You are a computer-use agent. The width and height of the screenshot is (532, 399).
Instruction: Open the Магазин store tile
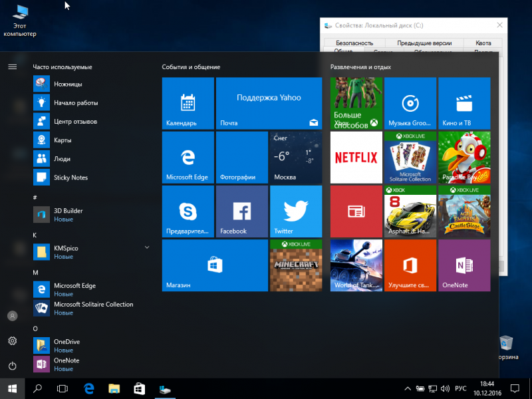[x=215, y=265]
